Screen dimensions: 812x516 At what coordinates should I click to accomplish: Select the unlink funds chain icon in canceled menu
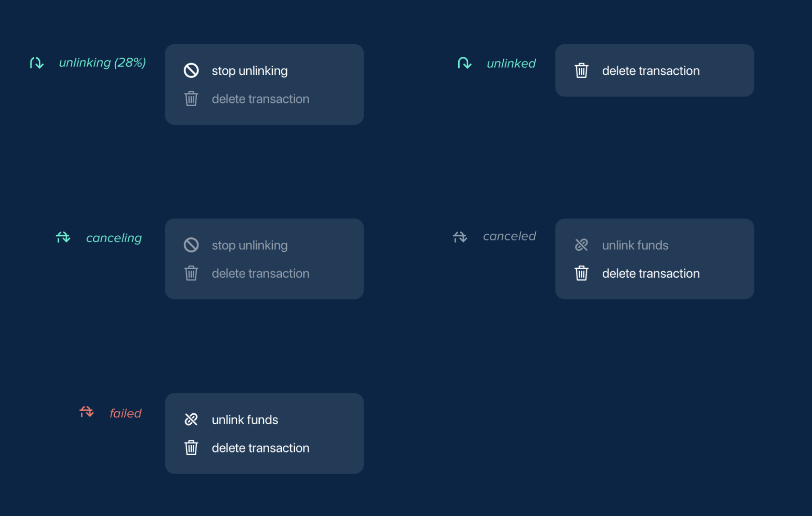click(x=582, y=245)
